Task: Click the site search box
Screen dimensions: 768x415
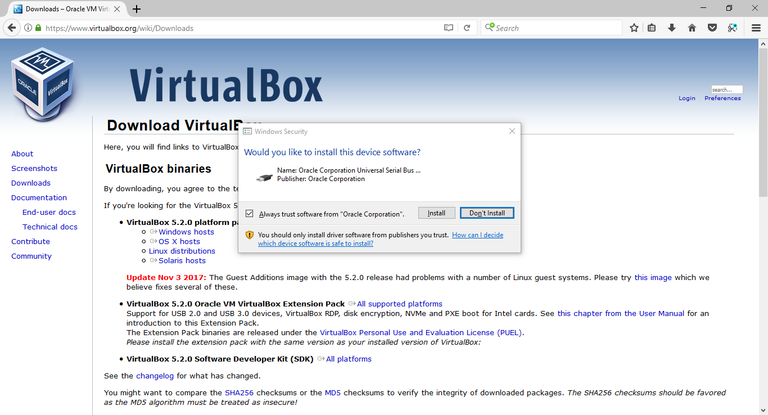Action: point(727,90)
